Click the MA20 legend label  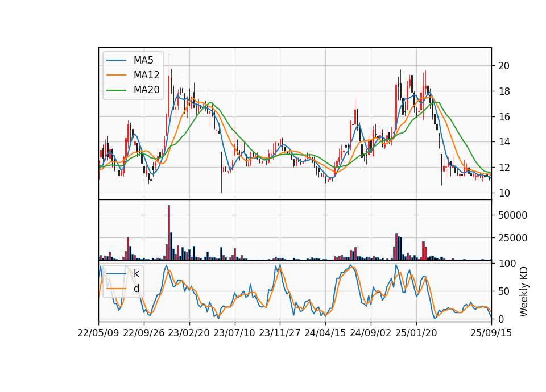coord(146,90)
